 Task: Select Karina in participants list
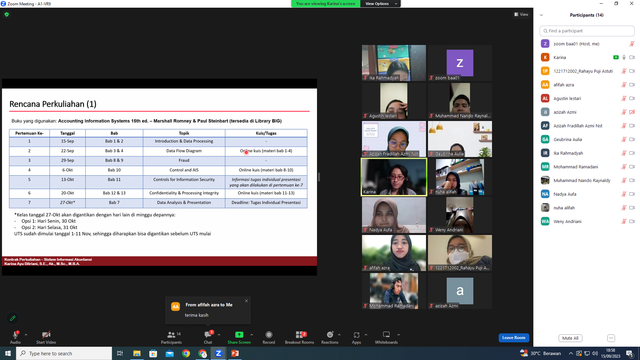[x=560, y=58]
